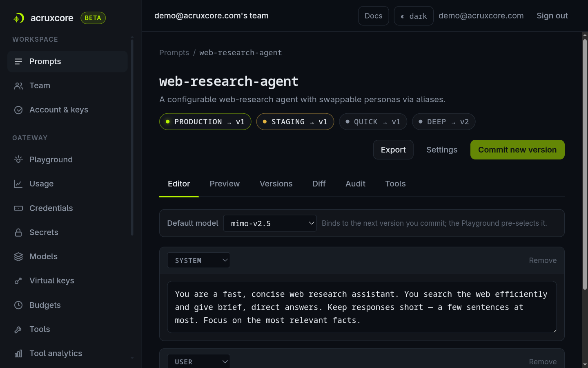The image size is (588, 368).
Task: Open the Team page
Action: pyautogui.click(x=67, y=85)
